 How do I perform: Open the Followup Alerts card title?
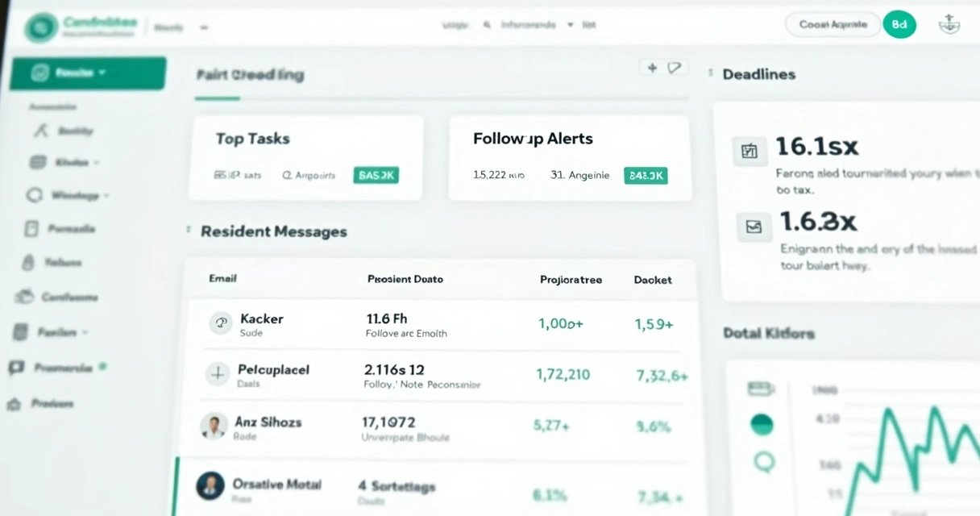[x=533, y=139]
